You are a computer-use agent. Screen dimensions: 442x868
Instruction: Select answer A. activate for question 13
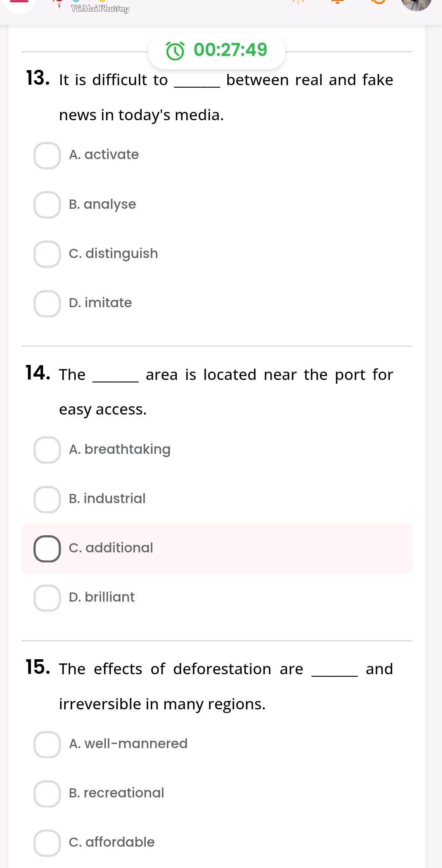coord(47,155)
